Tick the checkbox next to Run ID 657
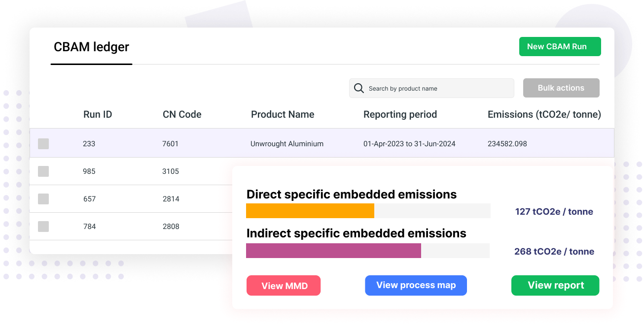The image size is (644, 326). coord(43,199)
